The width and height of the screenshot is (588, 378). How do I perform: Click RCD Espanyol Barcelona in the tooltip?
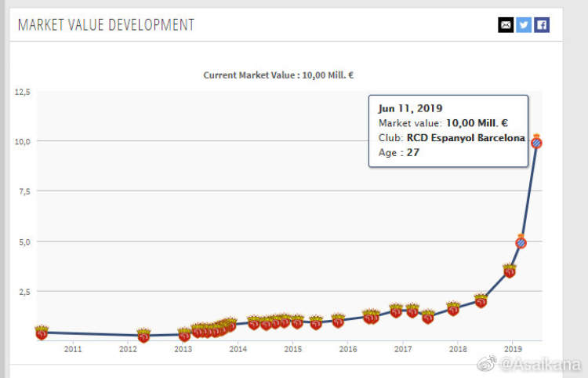click(466, 138)
